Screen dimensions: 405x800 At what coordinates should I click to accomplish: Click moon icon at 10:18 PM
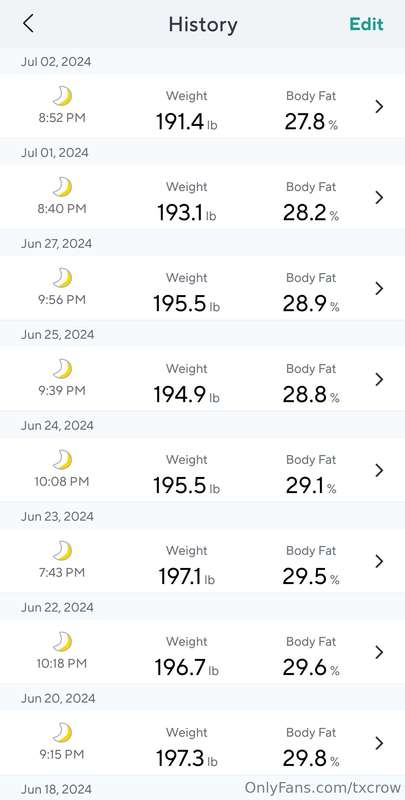[x=62, y=642]
